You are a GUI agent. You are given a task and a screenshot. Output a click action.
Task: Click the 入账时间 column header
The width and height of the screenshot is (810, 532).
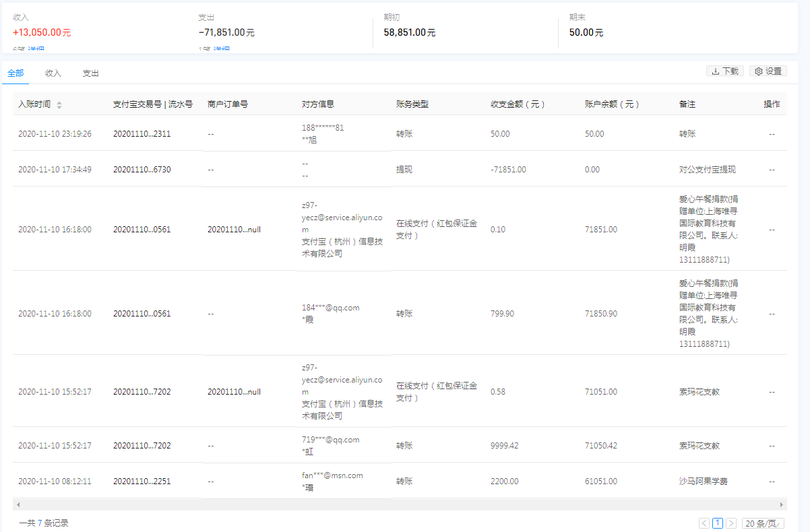[34, 104]
